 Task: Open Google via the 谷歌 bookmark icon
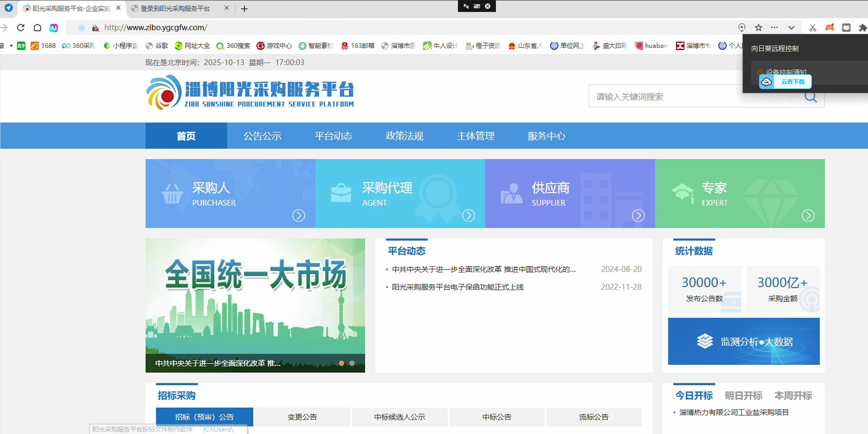[x=149, y=46]
